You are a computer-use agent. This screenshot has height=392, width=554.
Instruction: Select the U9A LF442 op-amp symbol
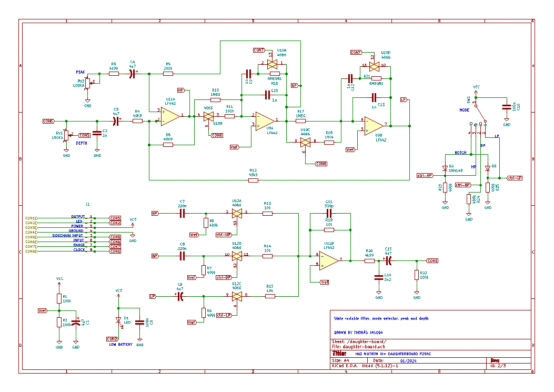pos(265,121)
